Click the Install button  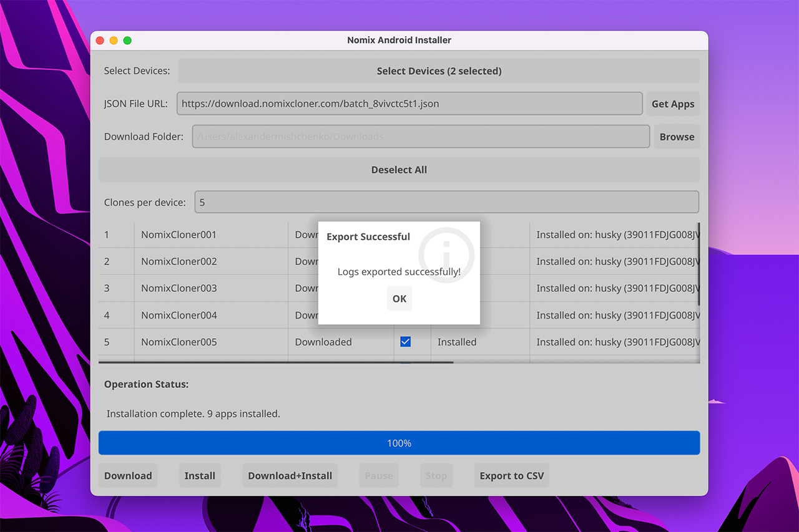tap(200, 476)
